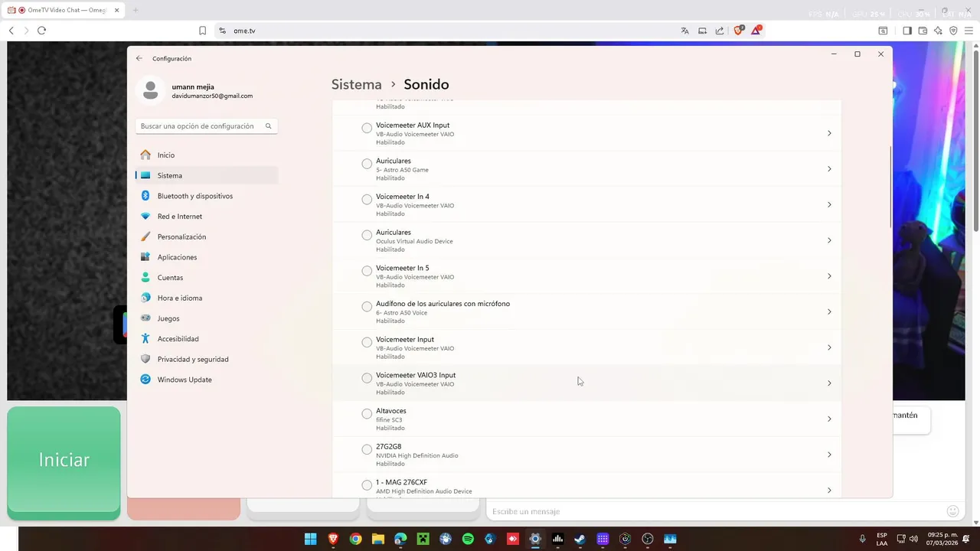
Task: Expand Oculus Virtual Audio Device chevron
Action: (x=829, y=240)
